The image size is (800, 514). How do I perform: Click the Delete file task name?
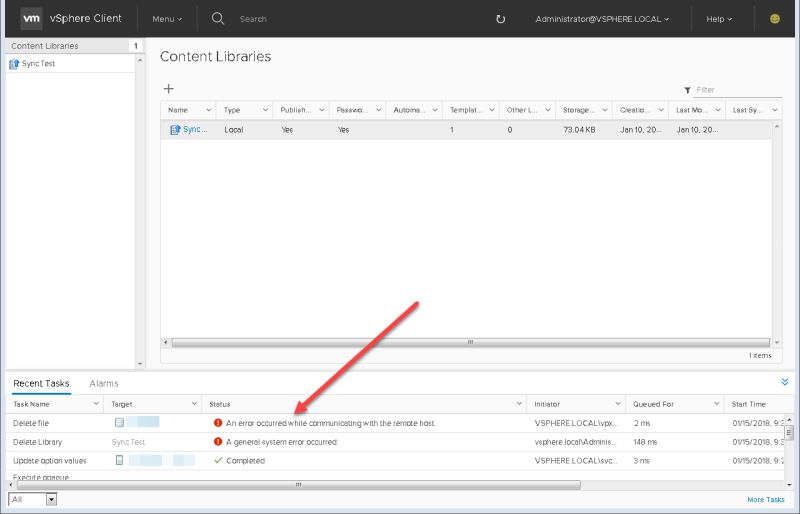(31, 423)
